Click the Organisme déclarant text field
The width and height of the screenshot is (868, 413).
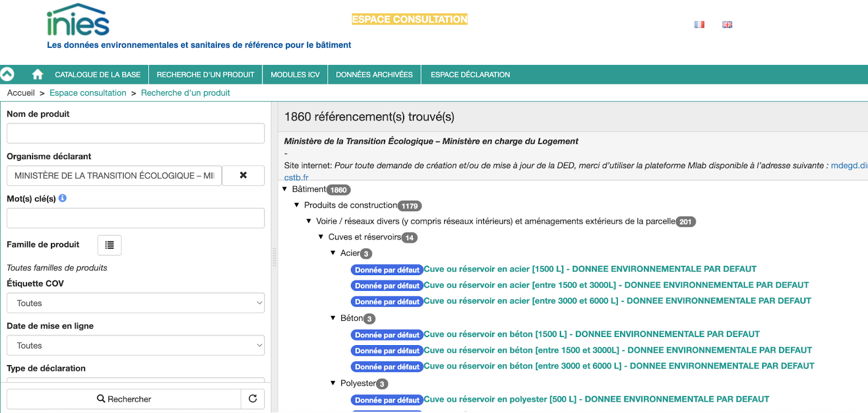click(114, 175)
